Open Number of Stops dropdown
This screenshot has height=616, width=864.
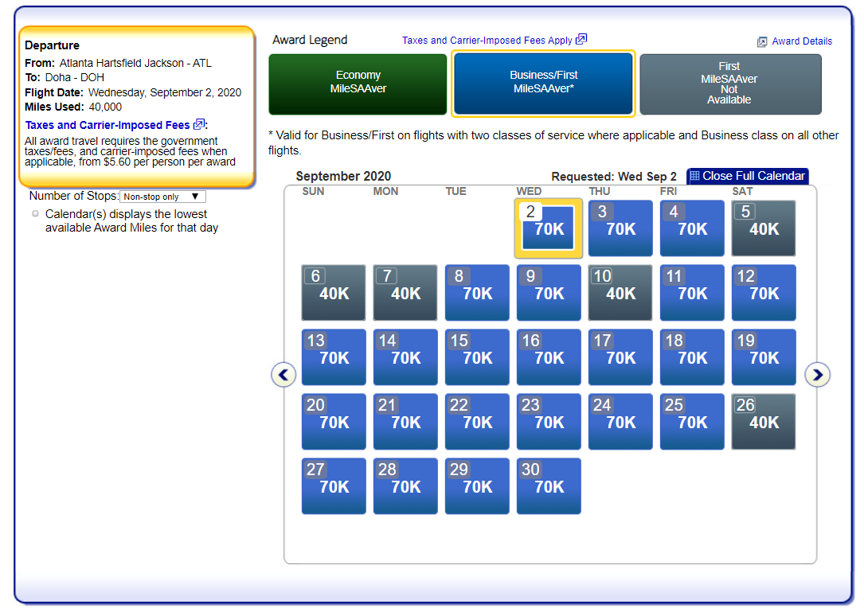162,197
